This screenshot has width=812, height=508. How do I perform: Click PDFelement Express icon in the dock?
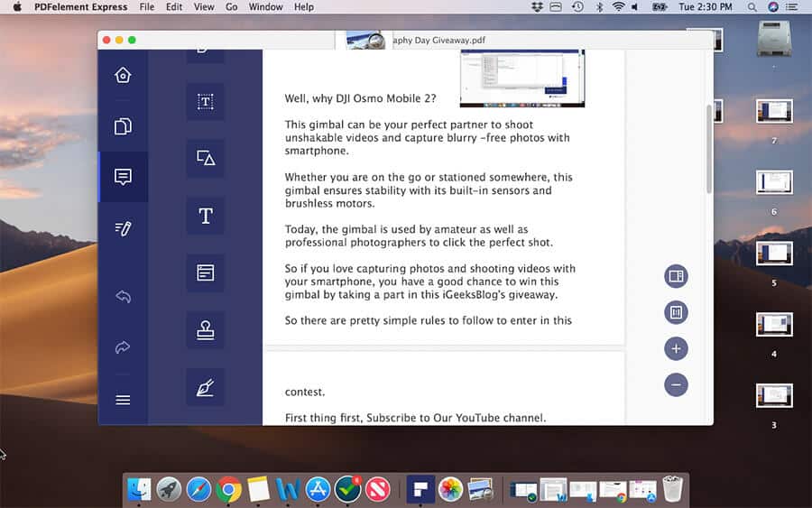pyautogui.click(x=420, y=489)
